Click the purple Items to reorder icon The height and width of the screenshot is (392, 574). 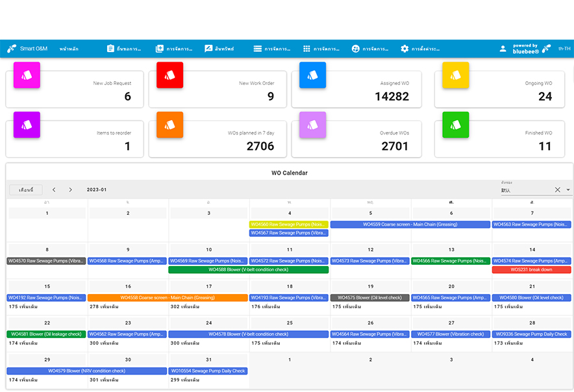point(27,125)
